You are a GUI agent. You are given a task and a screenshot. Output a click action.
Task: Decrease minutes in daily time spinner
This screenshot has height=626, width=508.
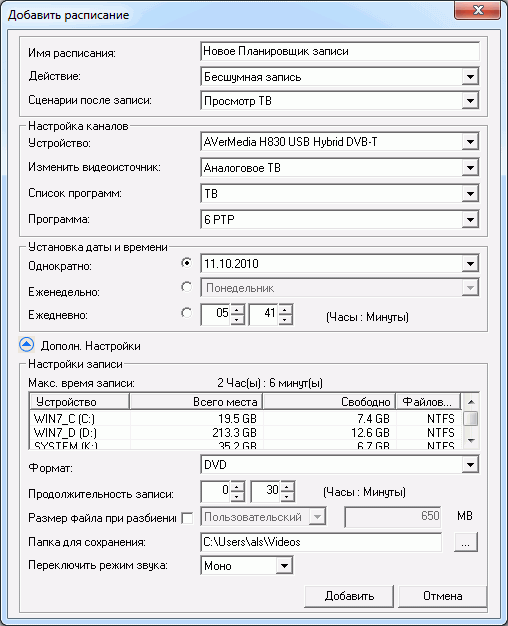[x=286, y=319]
